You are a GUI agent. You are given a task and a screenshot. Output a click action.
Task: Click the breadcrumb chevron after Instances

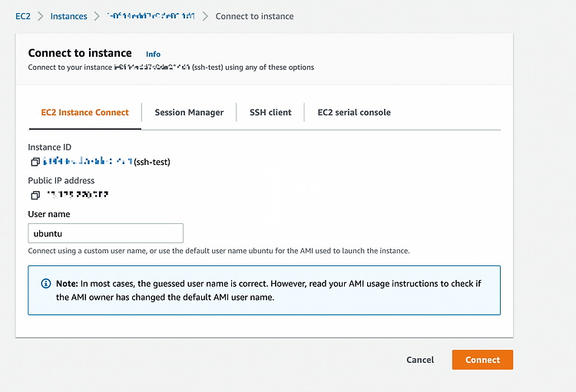click(x=97, y=16)
